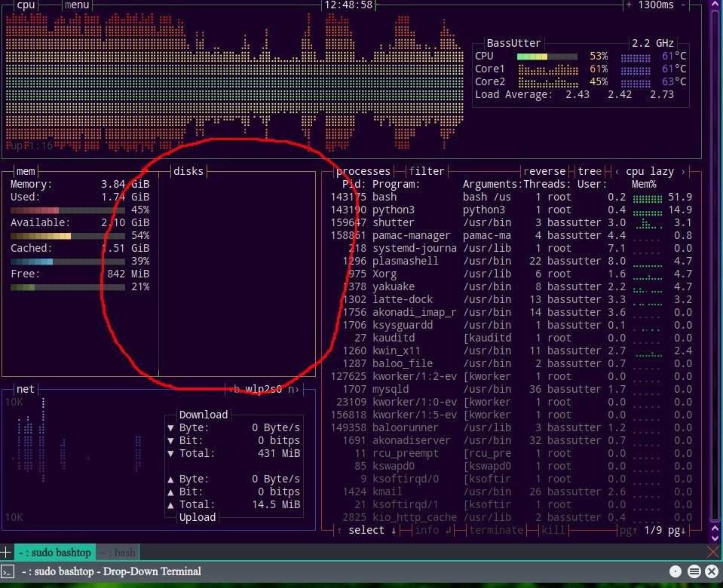Select the python3 process row
Screen dimensions: 723x588
511,210
